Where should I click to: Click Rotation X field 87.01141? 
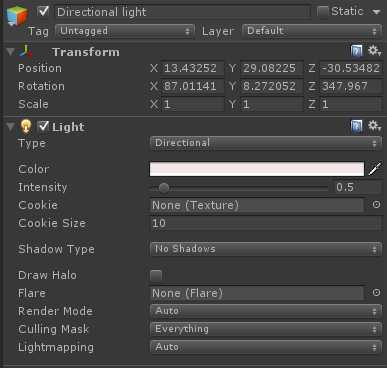193,86
